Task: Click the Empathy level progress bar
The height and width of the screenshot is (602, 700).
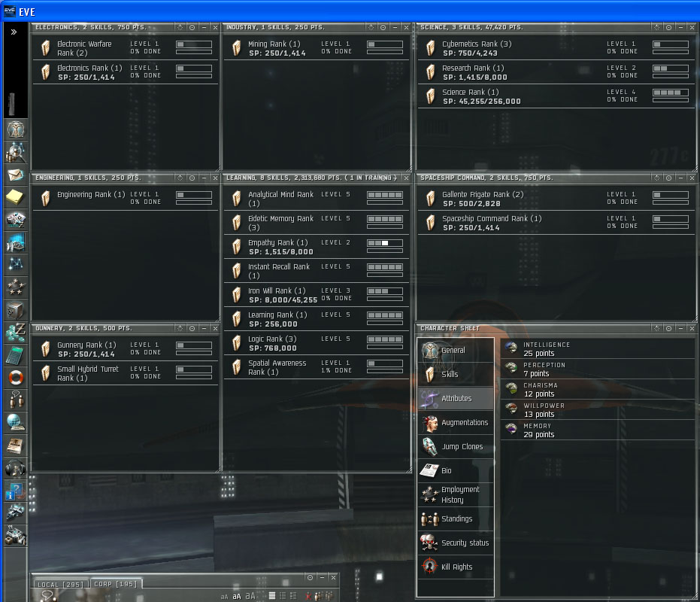Action: pos(385,243)
